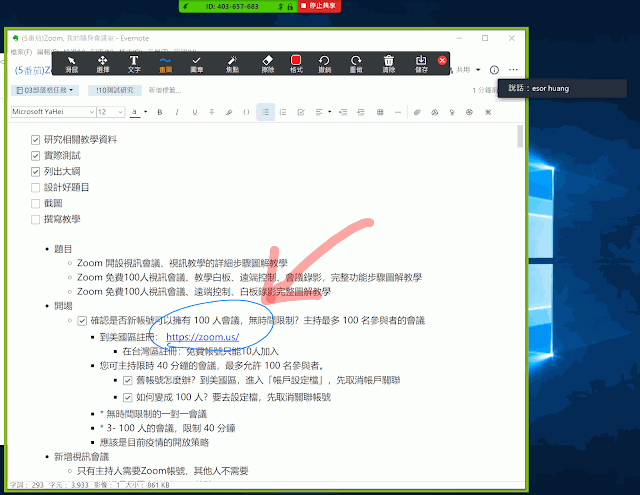Viewport: 640px width, 495px height.
Task: Click the !10測試研究 tag
Action: (115, 90)
